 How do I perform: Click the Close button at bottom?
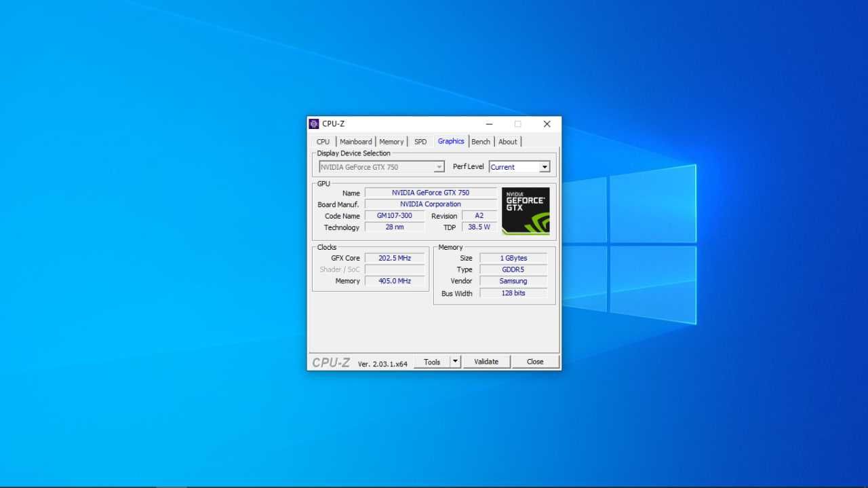tap(535, 362)
